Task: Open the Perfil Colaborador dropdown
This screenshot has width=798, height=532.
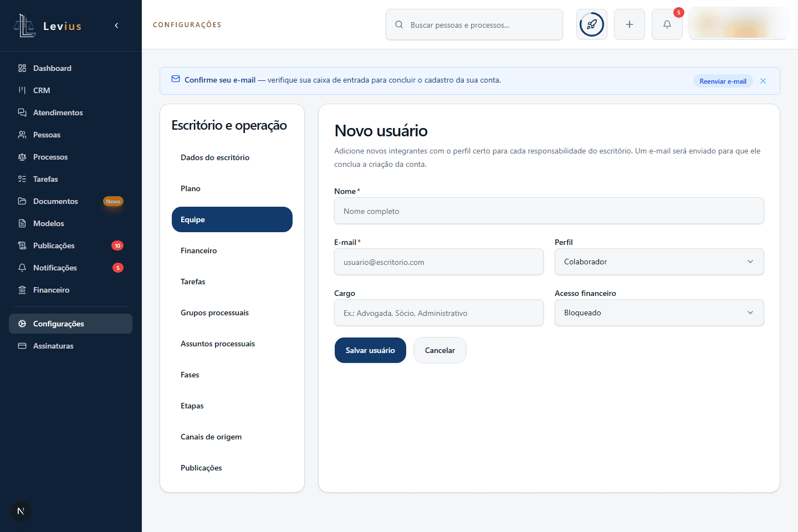Action: pos(659,262)
